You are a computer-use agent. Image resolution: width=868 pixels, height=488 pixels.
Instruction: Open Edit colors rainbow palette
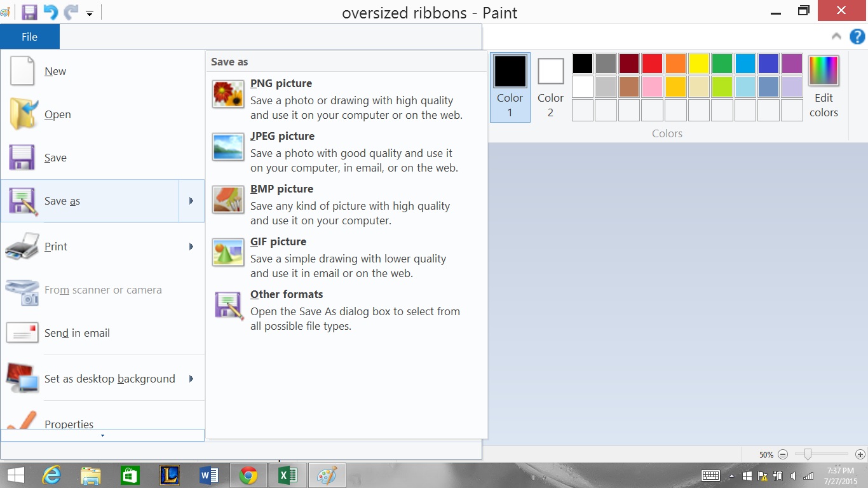[x=824, y=87]
